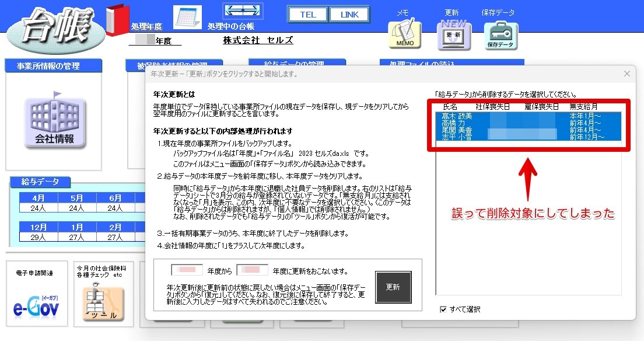Select 高橋 力 row in the list
644x341 pixels.
528,123
